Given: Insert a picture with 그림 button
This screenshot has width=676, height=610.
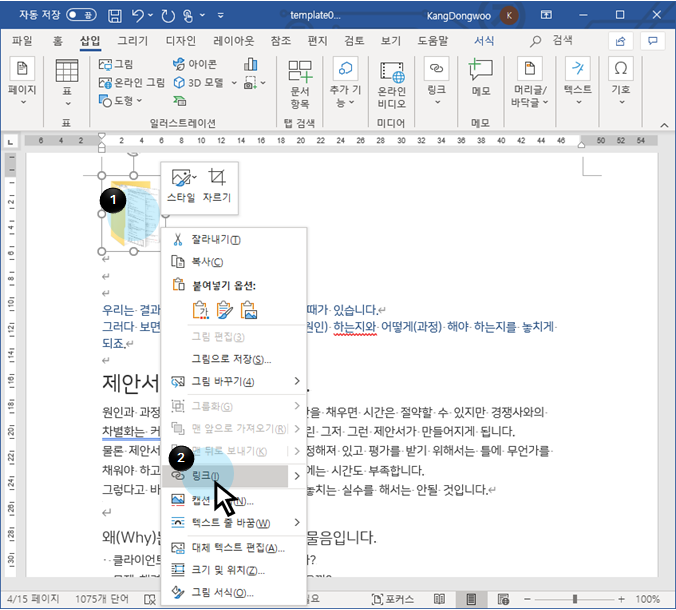Looking at the screenshot, I should (x=116, y=65).
